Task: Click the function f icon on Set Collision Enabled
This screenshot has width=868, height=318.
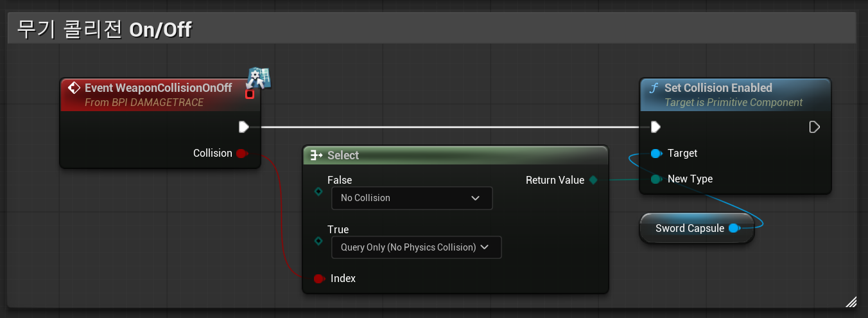Action: click(x=654, y=88)
